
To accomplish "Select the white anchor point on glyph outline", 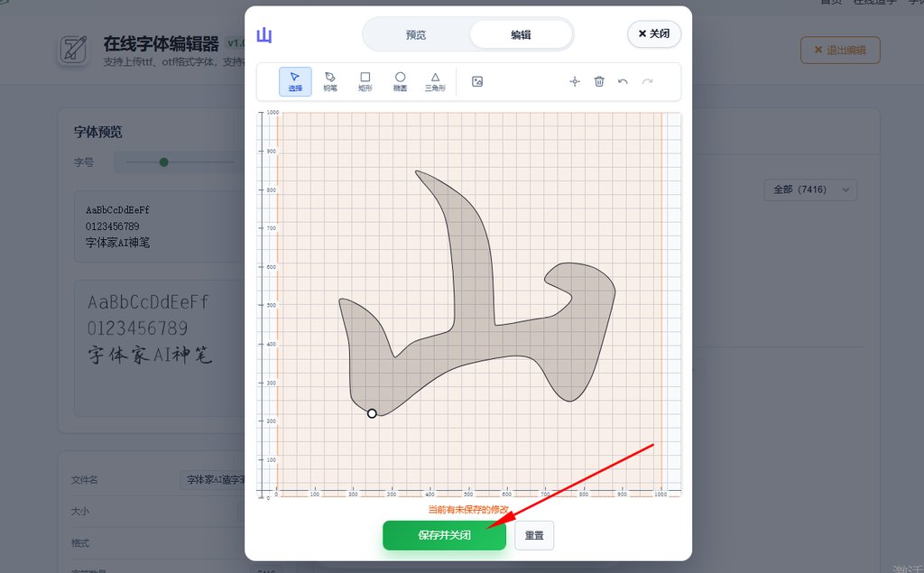I will [x=372, y=413].
